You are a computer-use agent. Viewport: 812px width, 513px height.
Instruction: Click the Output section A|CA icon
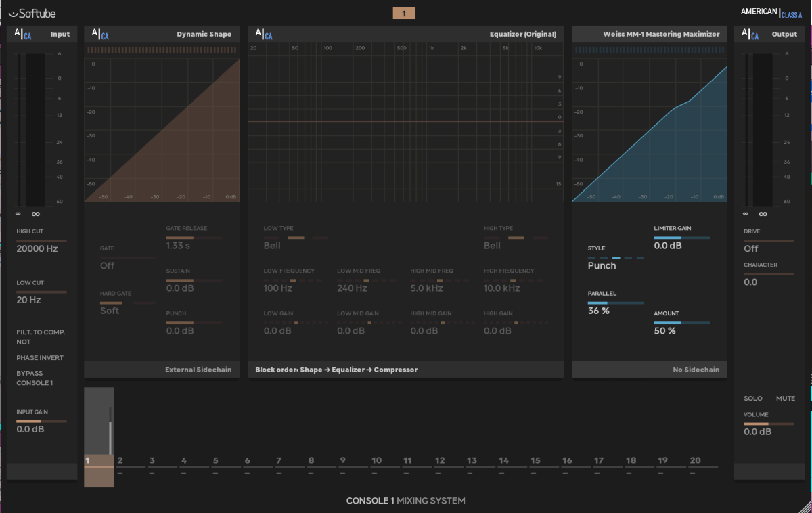coord(750,34)
